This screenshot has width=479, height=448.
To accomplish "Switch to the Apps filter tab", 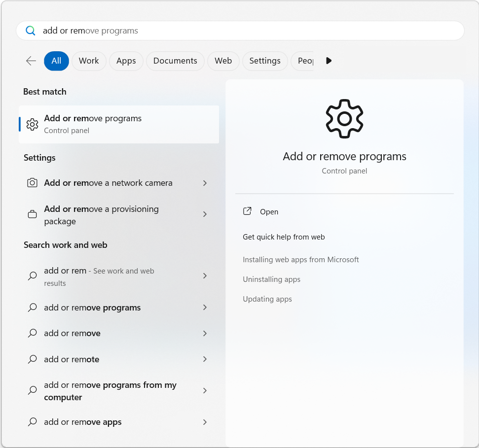I will [x=126, y=61].
